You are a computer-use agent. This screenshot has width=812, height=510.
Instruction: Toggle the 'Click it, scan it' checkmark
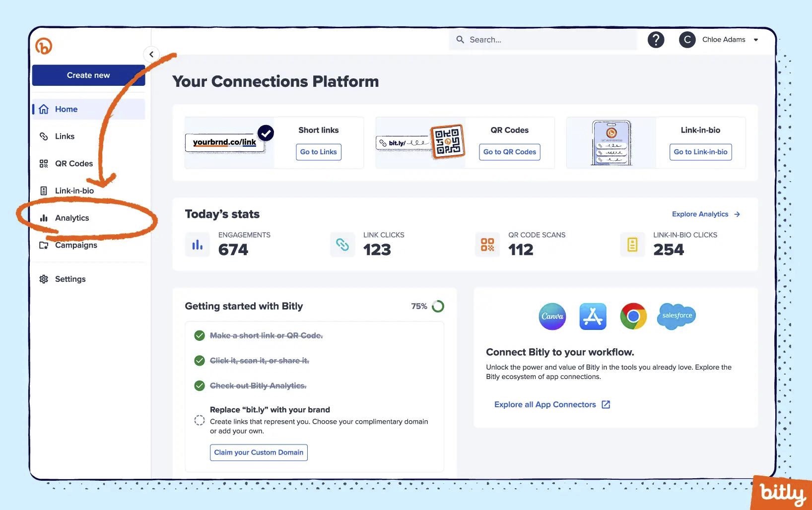pyautogui.click(x=200, y=361)
